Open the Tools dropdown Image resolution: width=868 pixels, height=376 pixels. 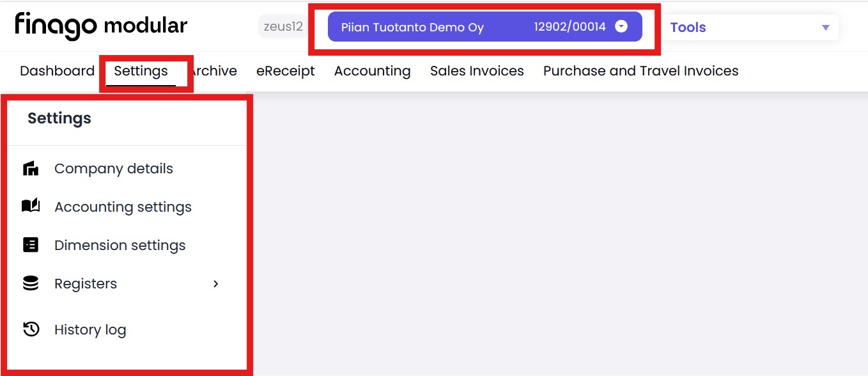tap(750, 27)
